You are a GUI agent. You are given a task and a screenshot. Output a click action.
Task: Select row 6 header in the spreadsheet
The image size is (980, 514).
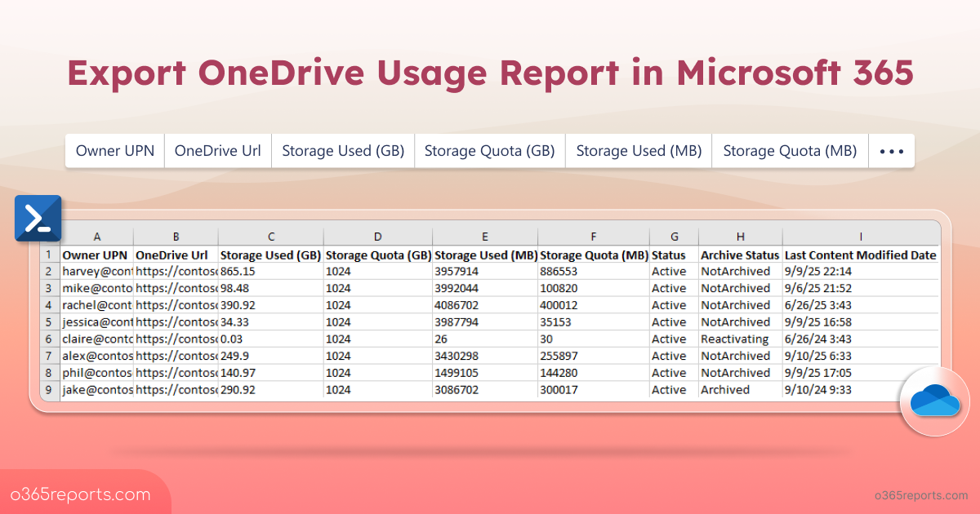point(48,339)
